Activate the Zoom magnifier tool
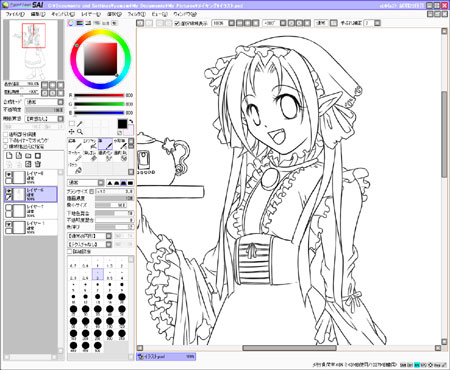The image size is (450, 370). pos(80,132)
